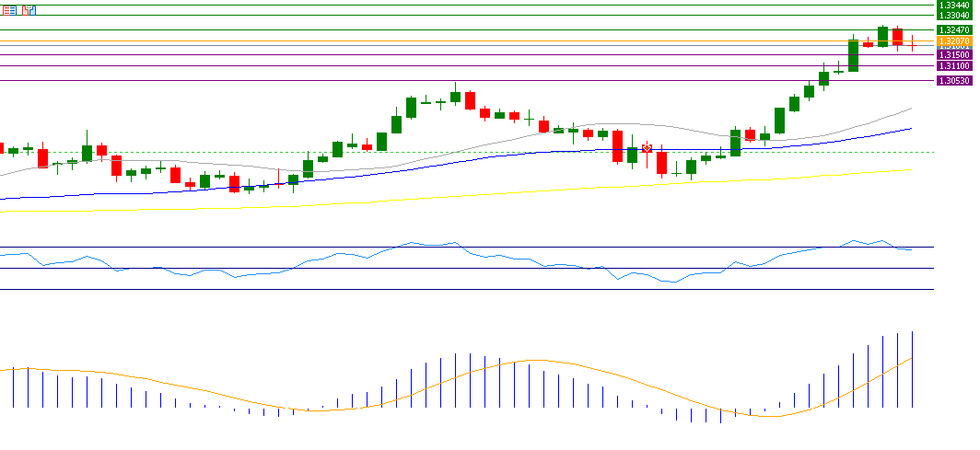
Task: Click the upper RSI level line
Action: click(461, 247)
